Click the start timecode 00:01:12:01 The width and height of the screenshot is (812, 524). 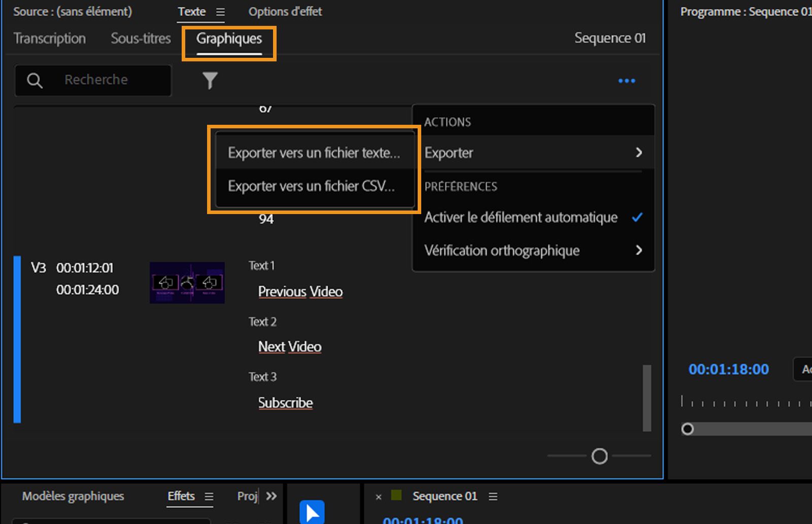85,268
